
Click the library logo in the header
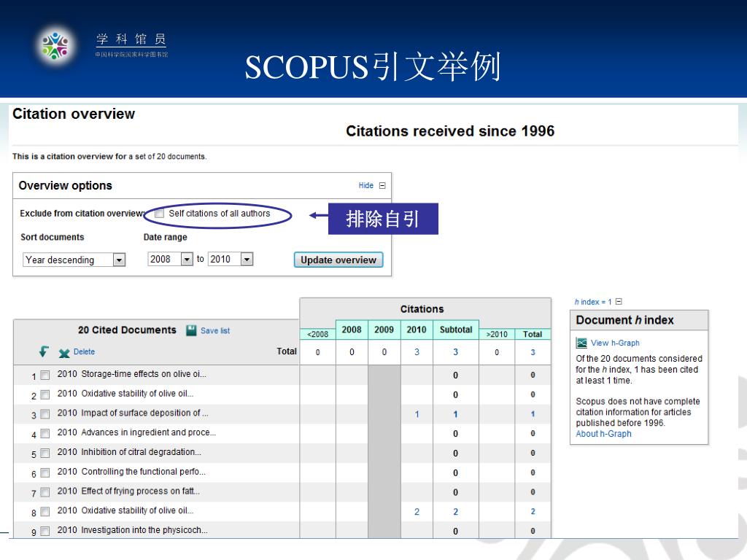55,46
